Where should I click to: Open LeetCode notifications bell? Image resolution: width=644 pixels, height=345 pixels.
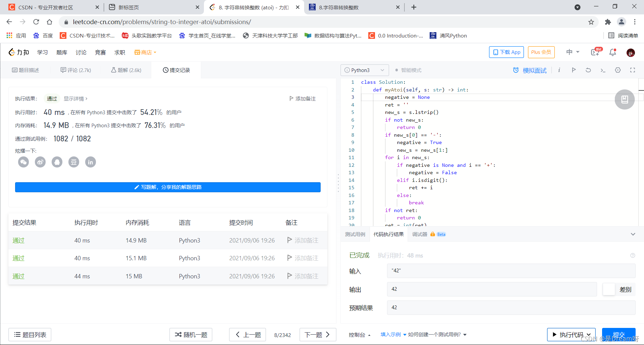click(x=613, y=52)
